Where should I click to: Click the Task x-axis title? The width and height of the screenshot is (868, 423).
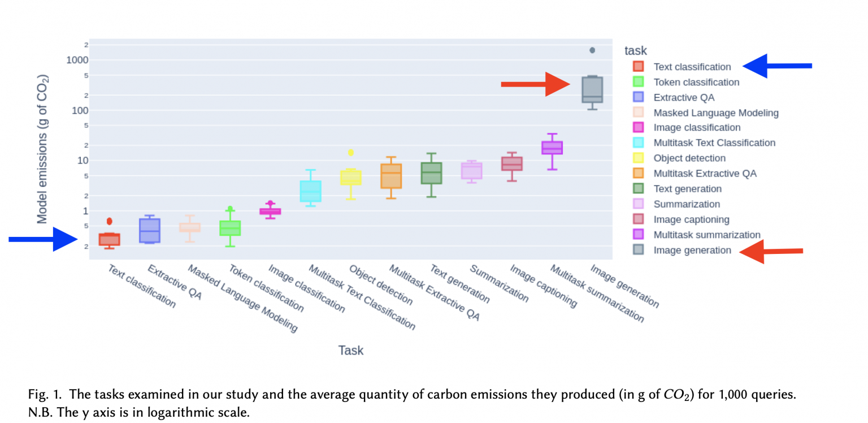click(x=351, y=351)
